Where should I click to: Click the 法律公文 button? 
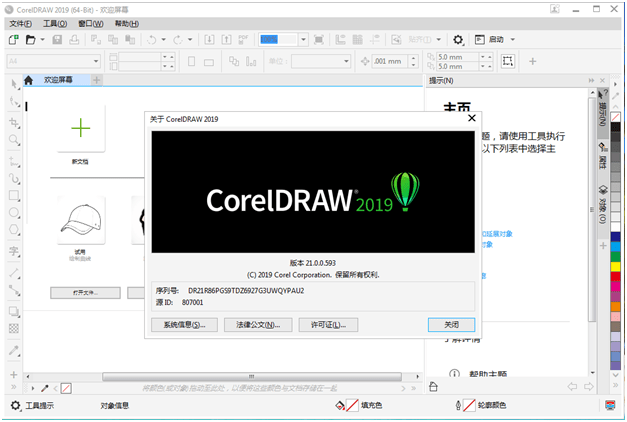(x=258, y=325)
